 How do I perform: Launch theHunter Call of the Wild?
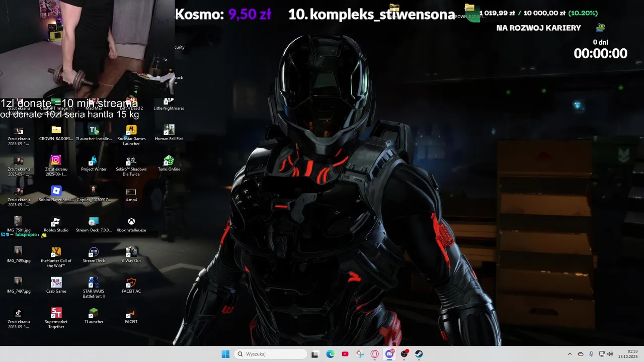pos(56,257)
